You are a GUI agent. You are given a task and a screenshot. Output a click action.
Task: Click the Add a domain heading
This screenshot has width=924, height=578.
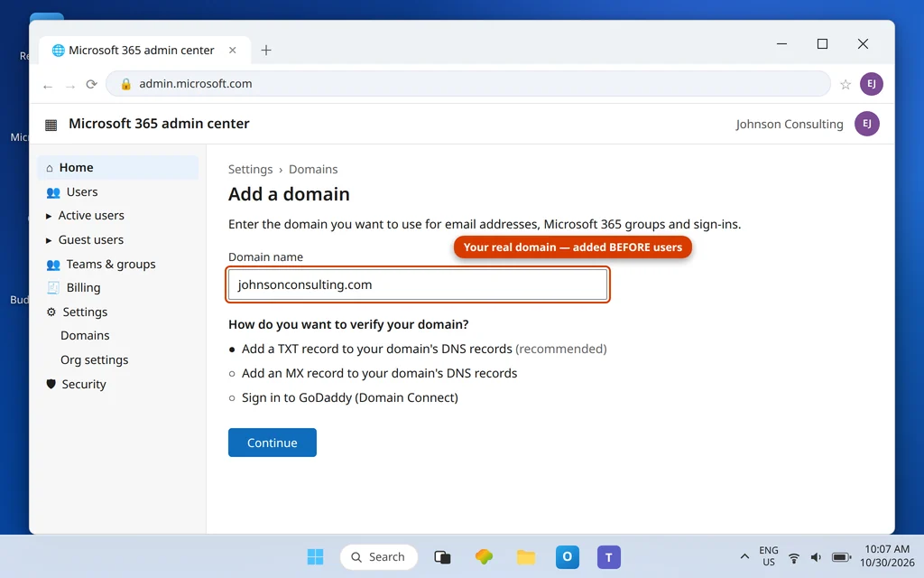coord(289,194)
